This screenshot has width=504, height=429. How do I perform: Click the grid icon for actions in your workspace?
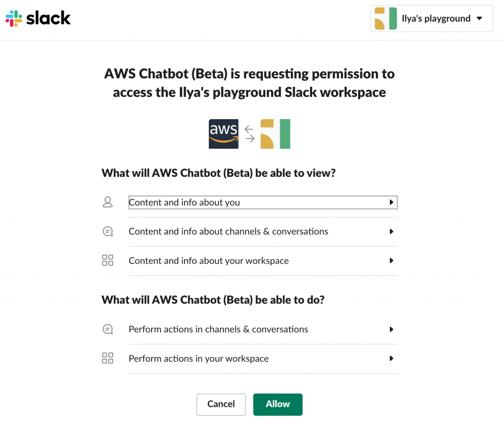point(108,359)
